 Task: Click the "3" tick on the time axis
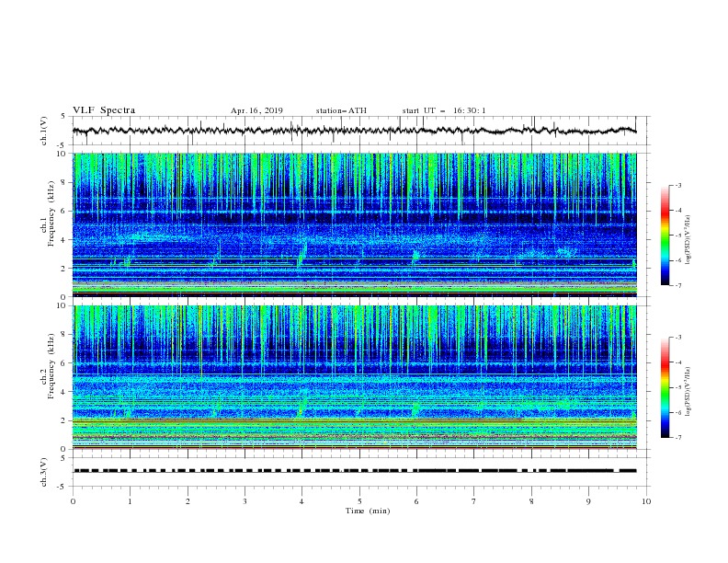click(245, 501)
